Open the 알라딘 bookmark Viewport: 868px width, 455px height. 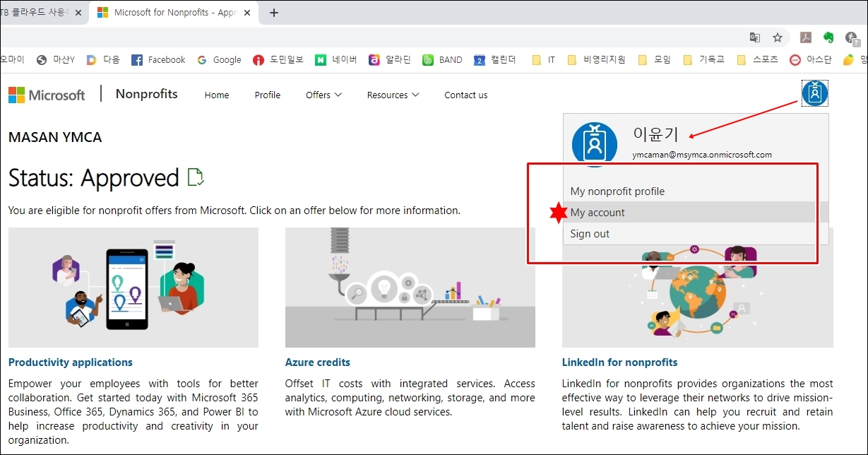click(x=390, y=60)
